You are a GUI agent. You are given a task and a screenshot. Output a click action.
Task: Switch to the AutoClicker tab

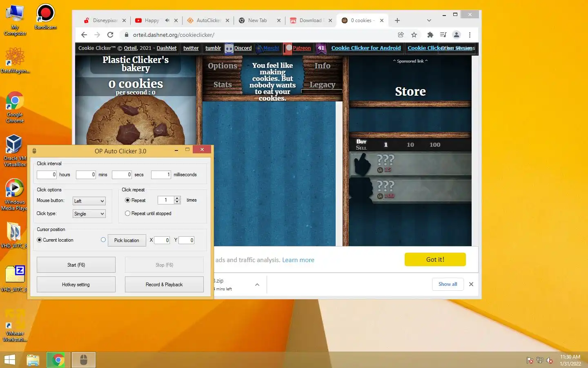(x=208, y=20)
